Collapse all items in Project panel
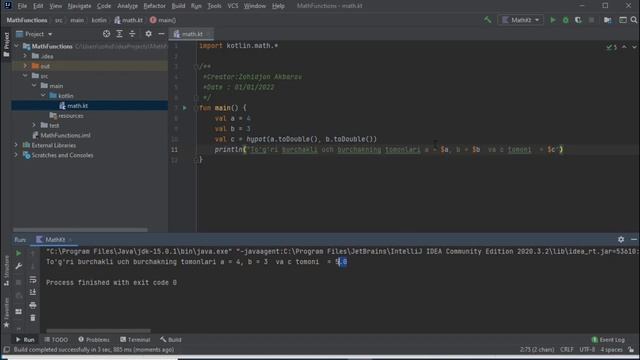 (132, 34)
